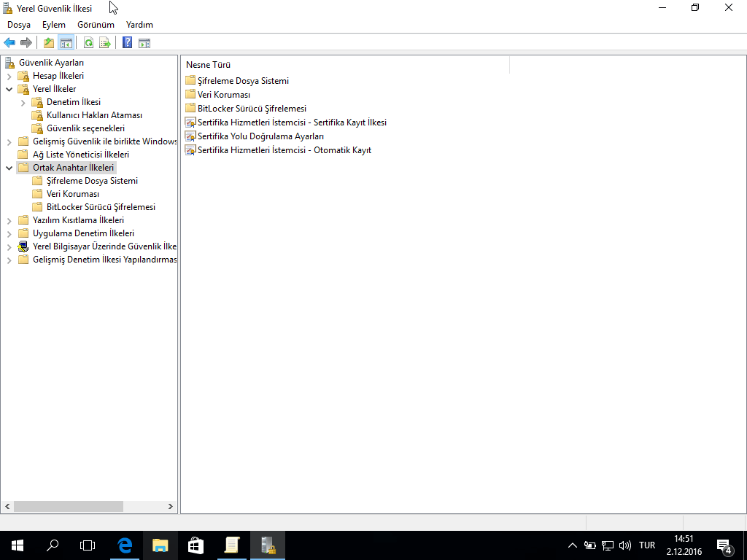Click the Refresh toolbar icon
The width and height of the screenshot is (747, 560).
point(88,43)
